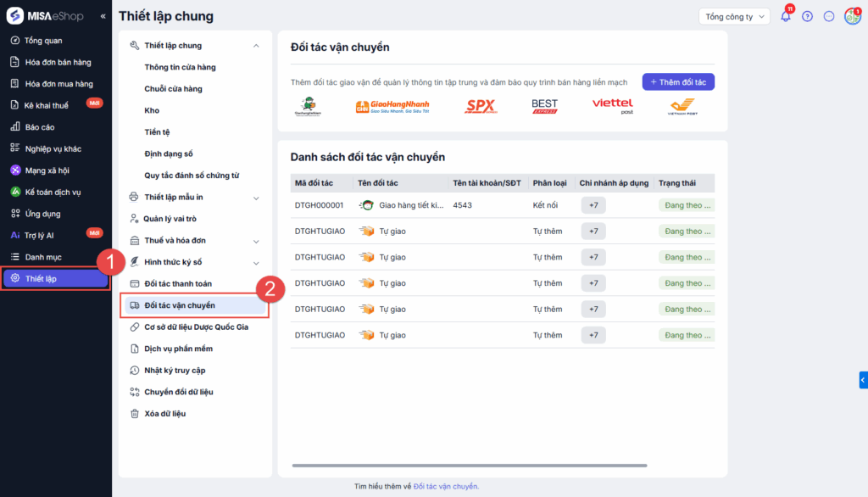Open the Đối tác vận chuyển help link
This screenshot has height=497, width=868.
446,486
